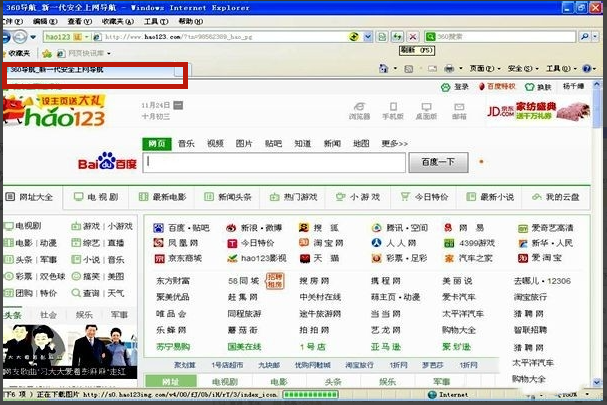
Task: Click the JD 家纺盛典 banner ad
Action: [x=538, y=111]
